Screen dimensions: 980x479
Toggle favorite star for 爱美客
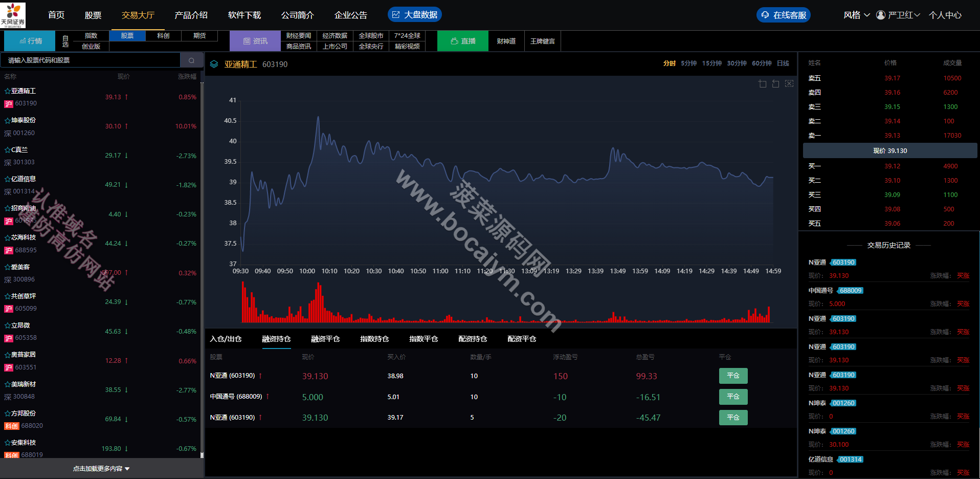[8, 267]
